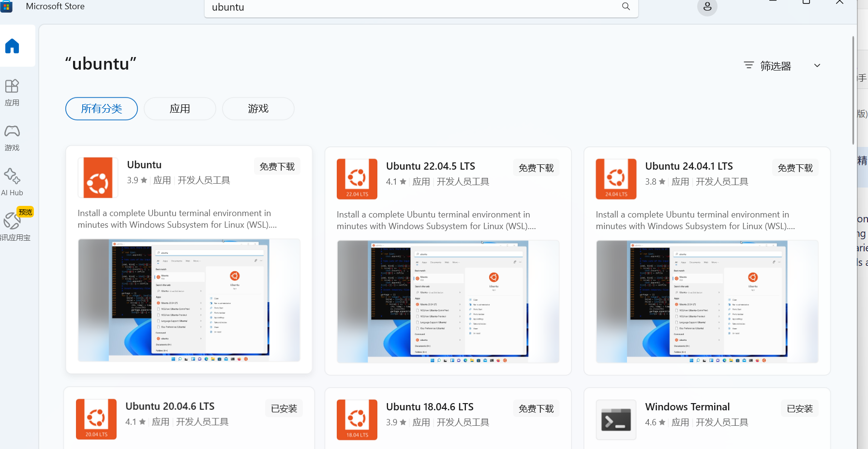Click 已安装 on Windows Terminal

tap(800, 409)
